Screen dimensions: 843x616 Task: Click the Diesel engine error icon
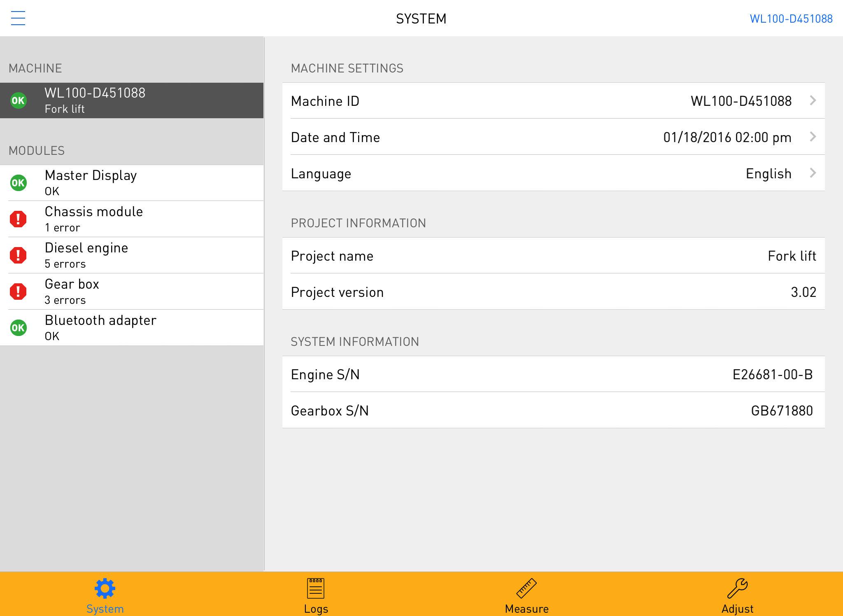[18, 255]
